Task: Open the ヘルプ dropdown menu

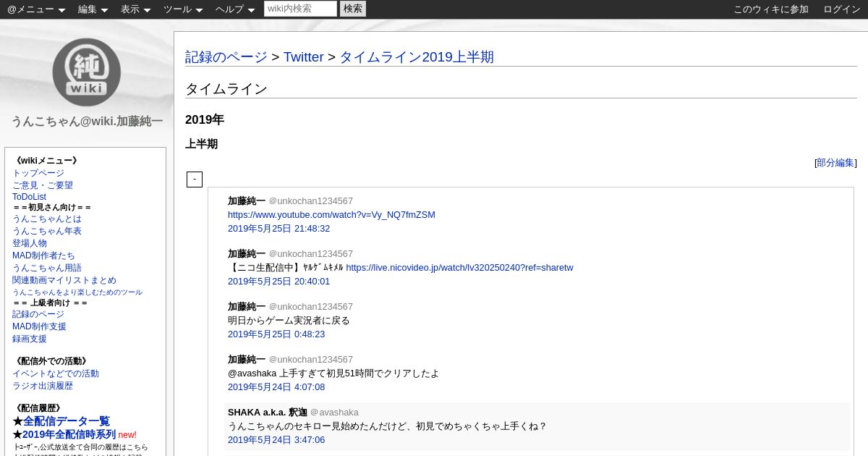Action: tap(235, 9)
